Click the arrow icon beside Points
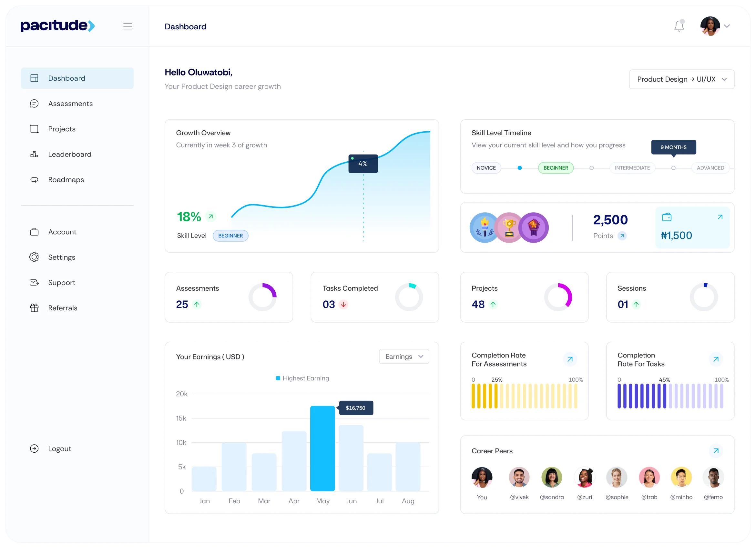Viewport: 756px width, 553px height. click(622, 236)
